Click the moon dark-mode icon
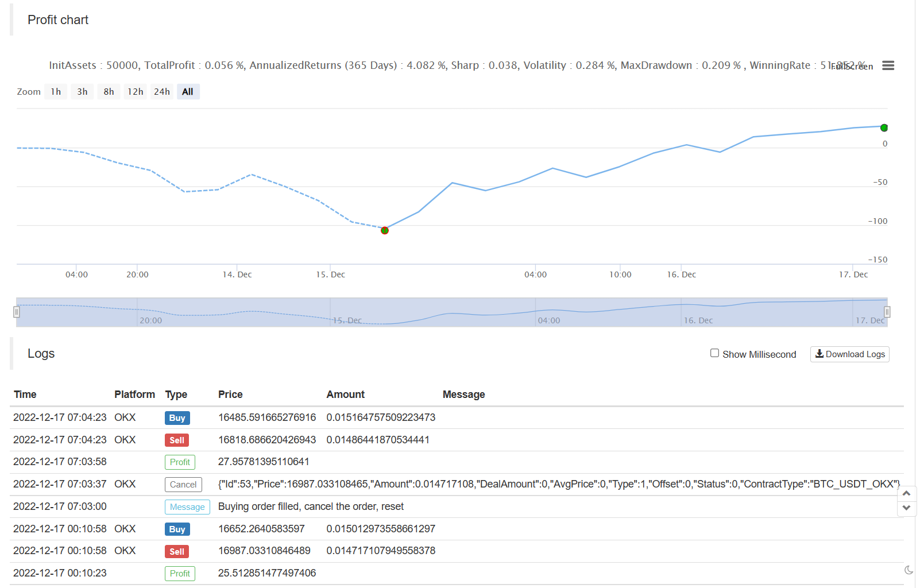This screenshot has width=924, height=588. pos(908,570)
